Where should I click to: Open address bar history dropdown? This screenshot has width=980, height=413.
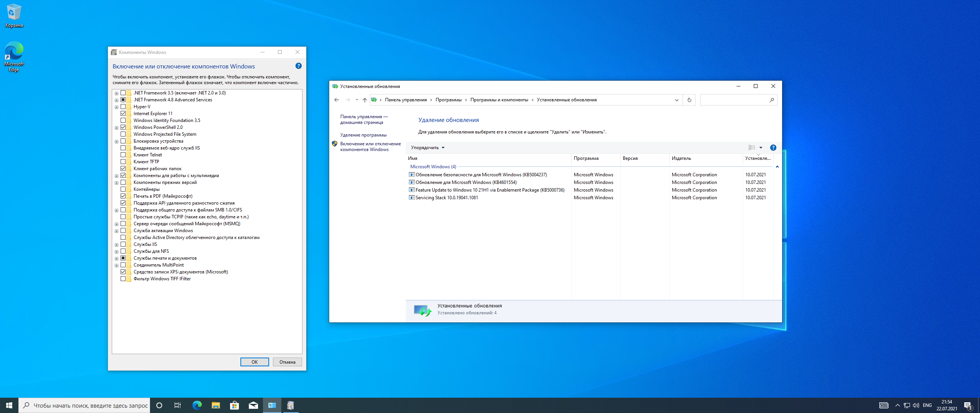pyautogui.click(x=676, y=100)
